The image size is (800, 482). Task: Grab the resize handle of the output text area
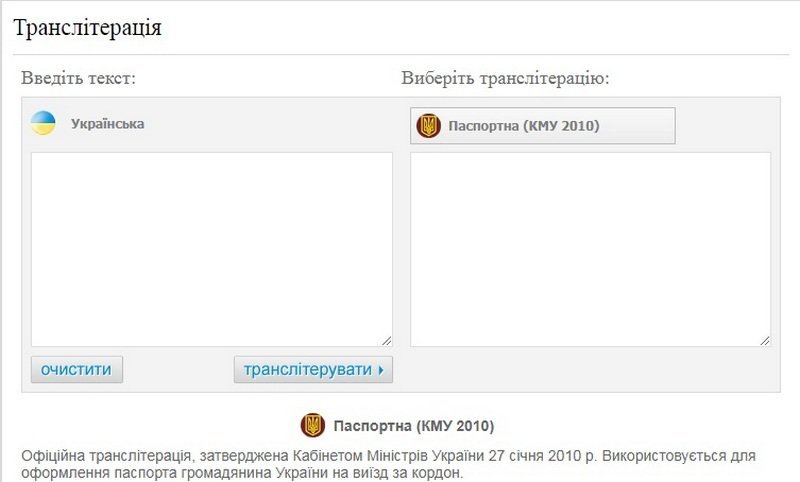[764, 340]
